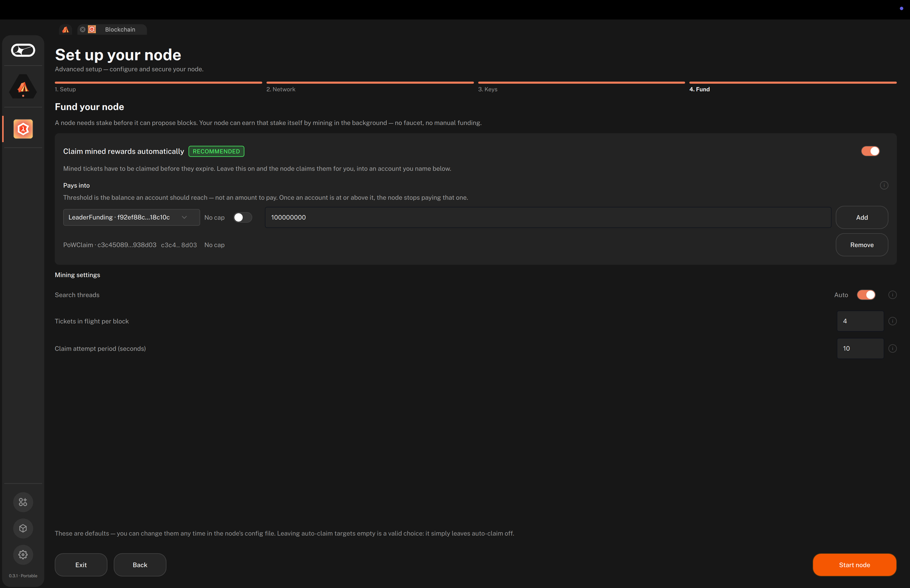Go to step 1. Setup
This screenshot has width=910, height=588.
point(159,87)
